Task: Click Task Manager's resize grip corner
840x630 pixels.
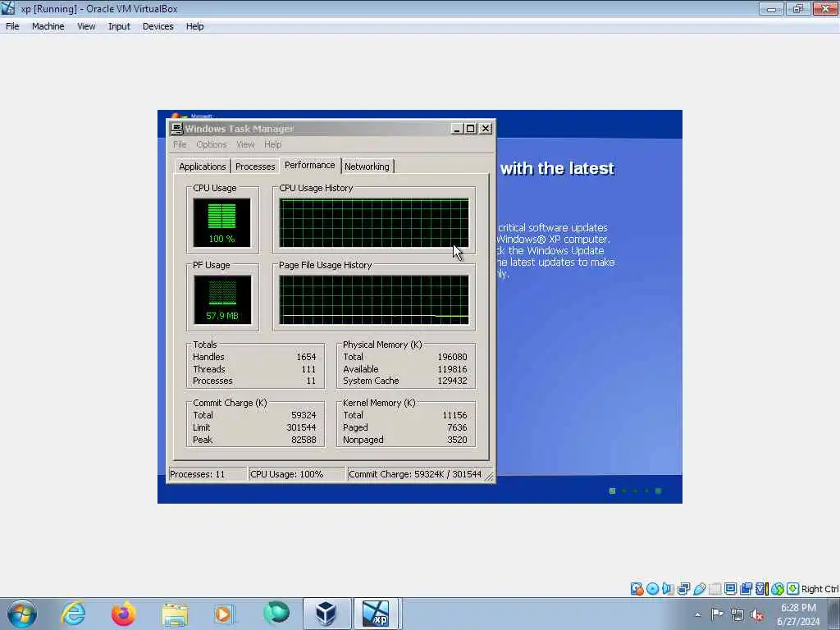Action: [x=490, y=477]
